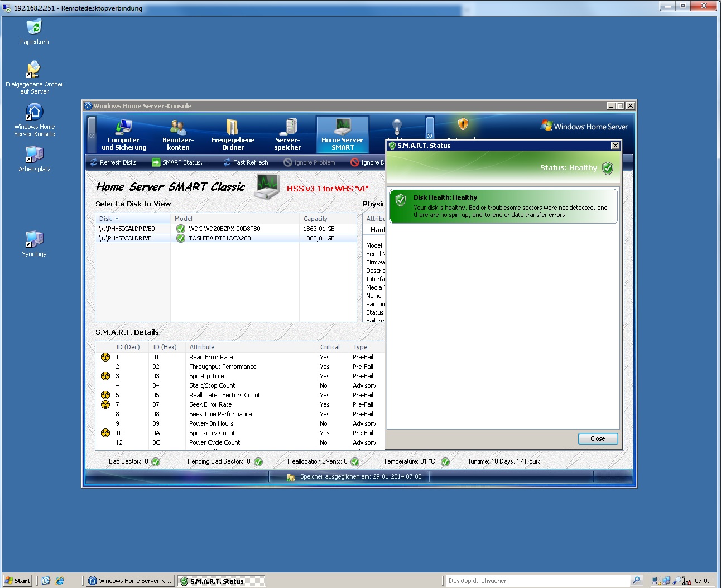
Task: Click the Capacity column header
Action: tap(328, 219)
